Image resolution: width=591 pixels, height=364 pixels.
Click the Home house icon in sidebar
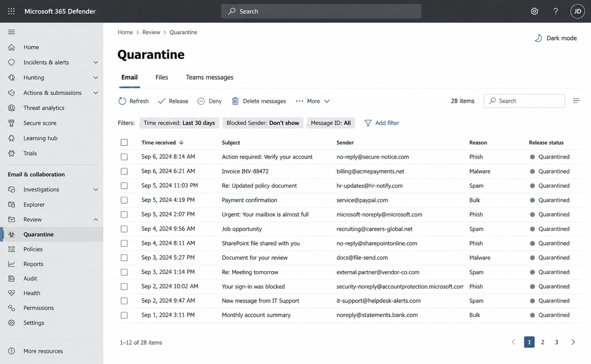11,47
